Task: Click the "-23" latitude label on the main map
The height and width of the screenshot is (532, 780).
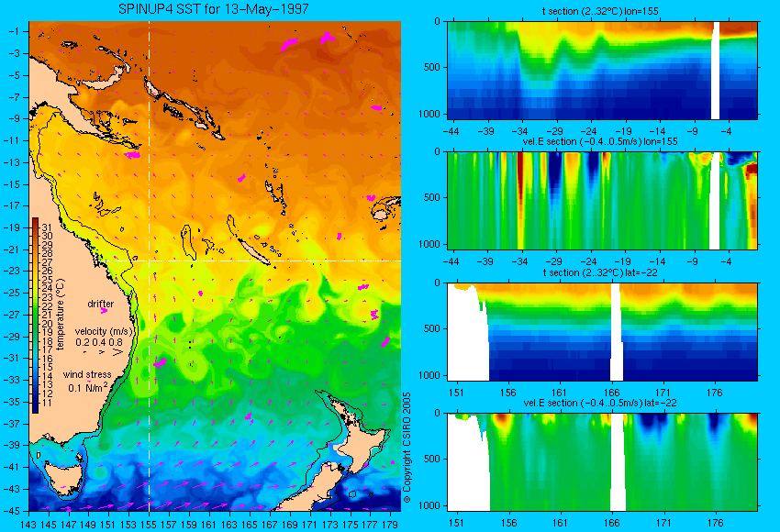Action: click(11, 271)
